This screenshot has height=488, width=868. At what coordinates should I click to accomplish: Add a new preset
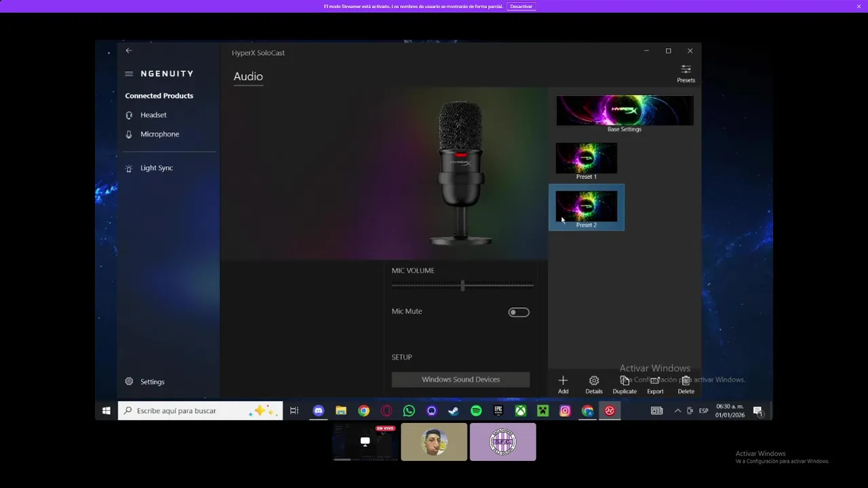563,384
